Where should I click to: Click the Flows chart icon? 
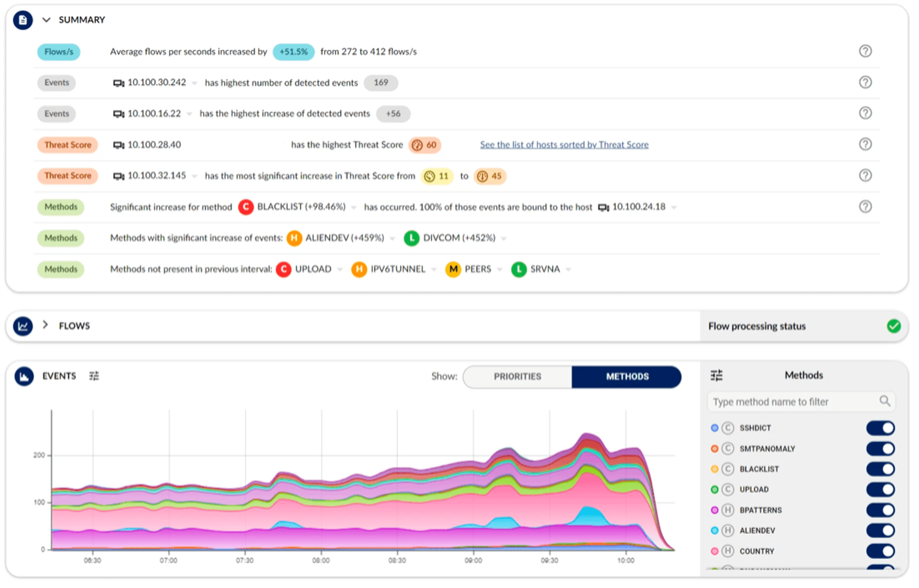[x=22, y=326]
